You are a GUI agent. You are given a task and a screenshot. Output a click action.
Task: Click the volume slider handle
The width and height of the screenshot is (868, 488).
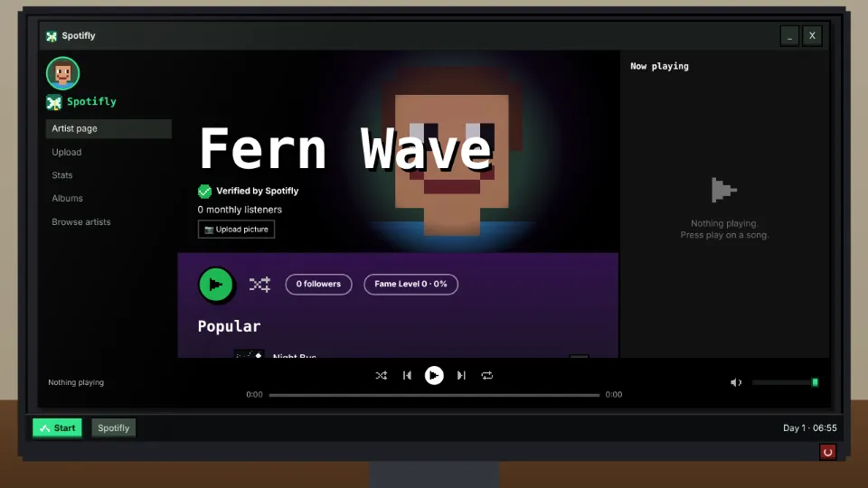point(815,382)
